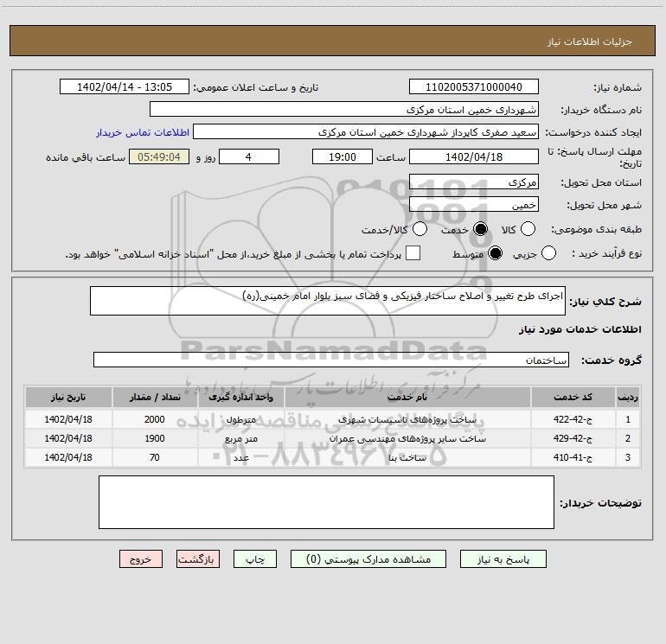Click the buyer notes empty text box
This screenshot has width=666, height=644.
coord(326,502)
